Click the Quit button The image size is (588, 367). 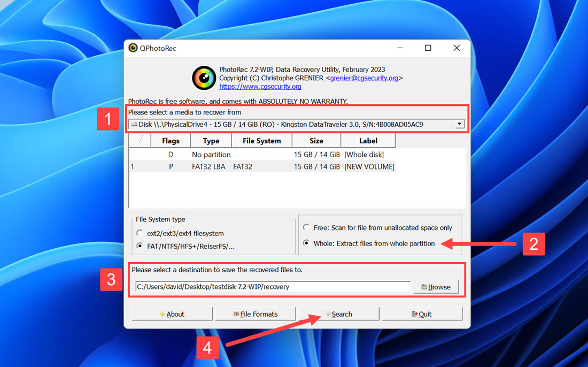pos(422,314)
